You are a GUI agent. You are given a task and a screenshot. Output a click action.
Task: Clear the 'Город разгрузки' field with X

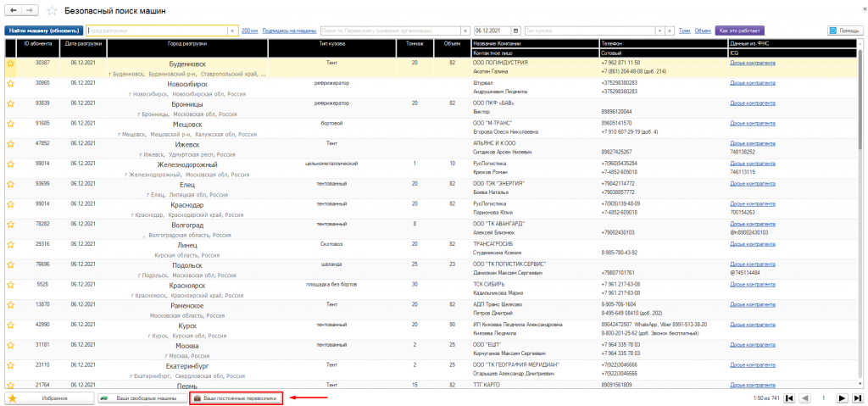click(x=233, y=31)
